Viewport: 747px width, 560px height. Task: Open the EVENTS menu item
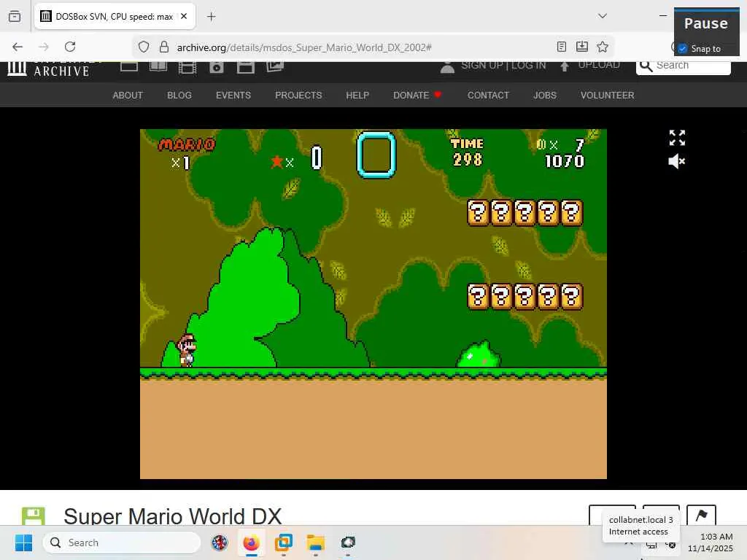(233, 96)
